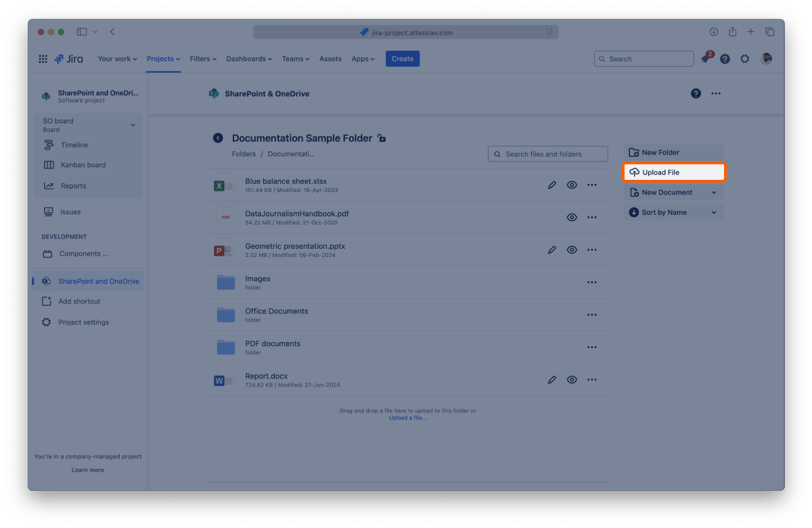Click the Upload File button
This screenshot has height=528, width=812.
pos(673,172)
